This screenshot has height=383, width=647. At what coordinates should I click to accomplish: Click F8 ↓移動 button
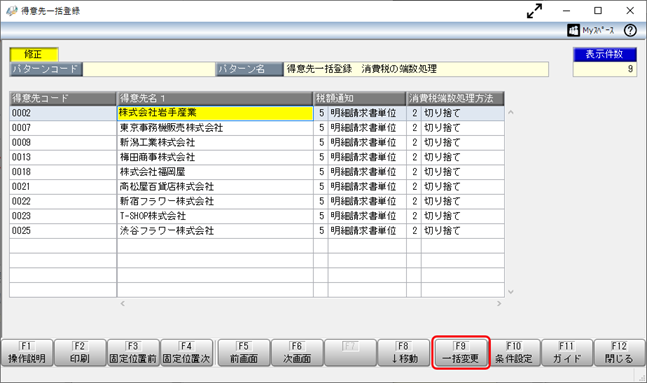point(404,353)
